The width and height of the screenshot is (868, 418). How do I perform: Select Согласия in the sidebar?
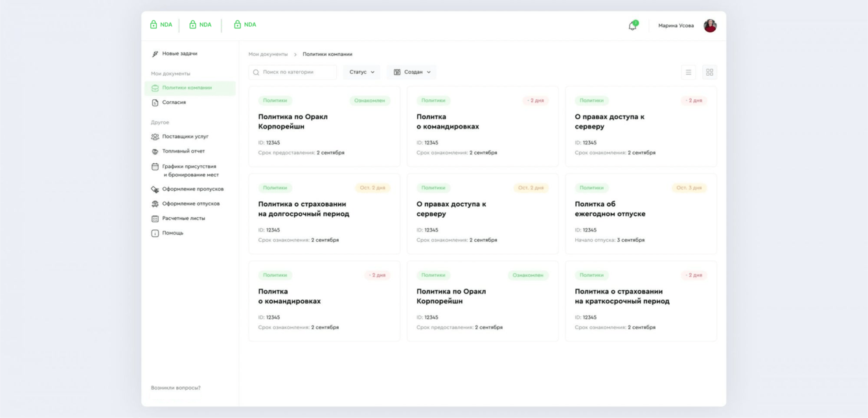click(x=174, y=102)
